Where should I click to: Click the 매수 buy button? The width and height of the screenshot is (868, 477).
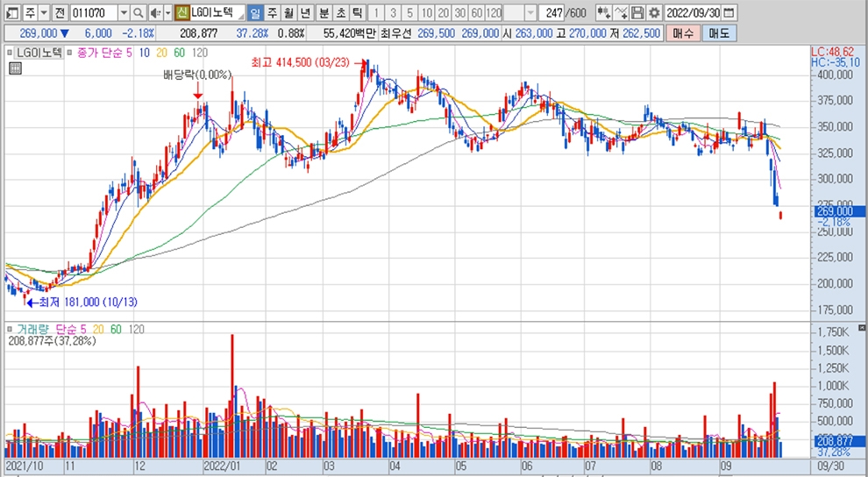point(682,33)
